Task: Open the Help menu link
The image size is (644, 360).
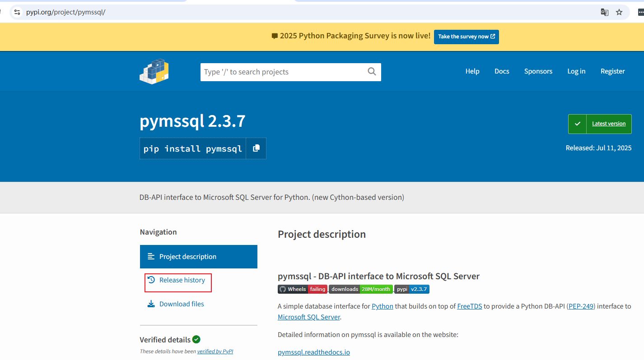Action: [472, 71]
